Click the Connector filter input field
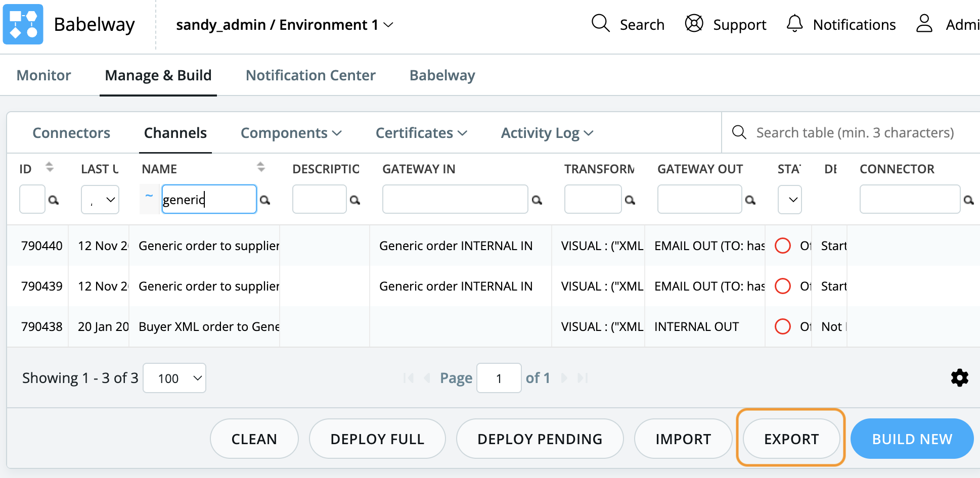This screenshot has width=980, height=478. (910, 199)
